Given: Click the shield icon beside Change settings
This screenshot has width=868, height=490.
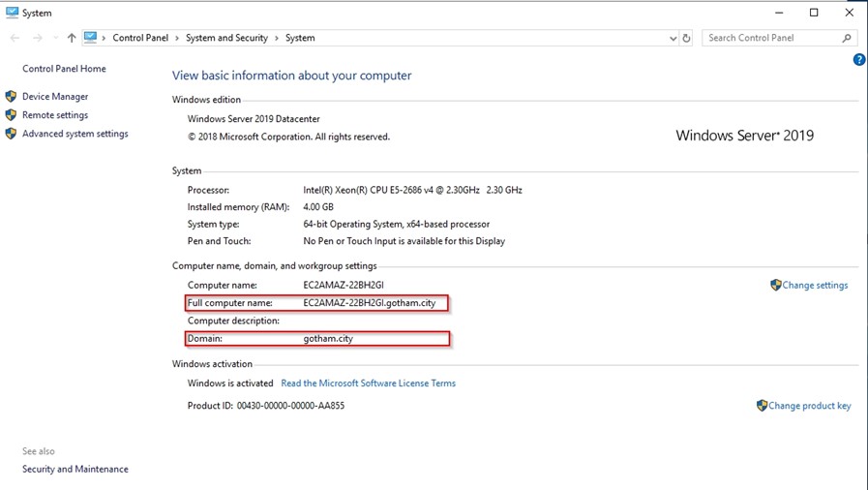Looking at the screenshot, I should tap(775, 285).
